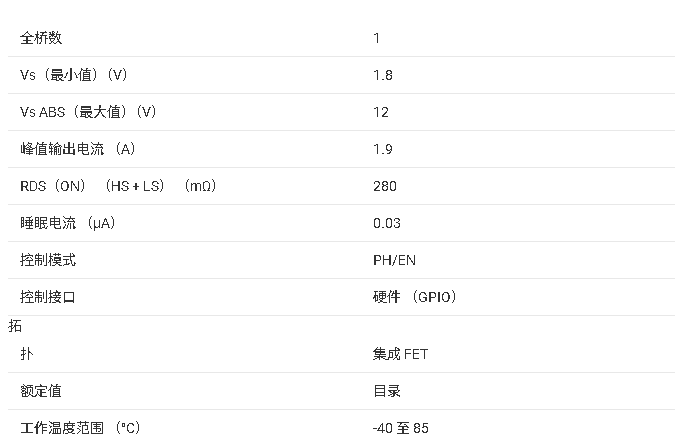Click the PH/EN control mode value

[394, 260]
